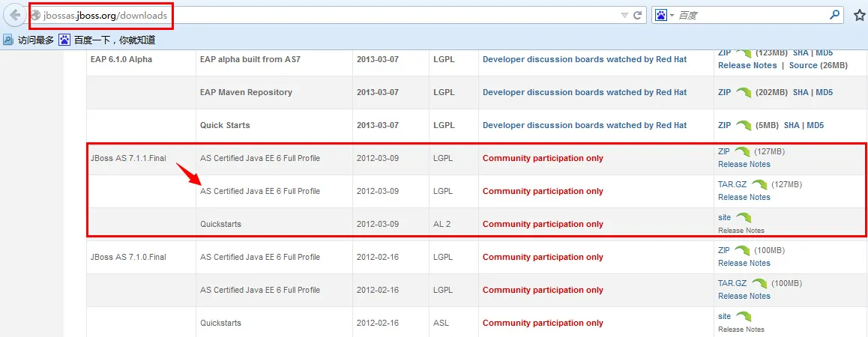Click LGPL in the Quick Starts row
Viewport: 868px width, 337px height.
click(x=444, y=126)
